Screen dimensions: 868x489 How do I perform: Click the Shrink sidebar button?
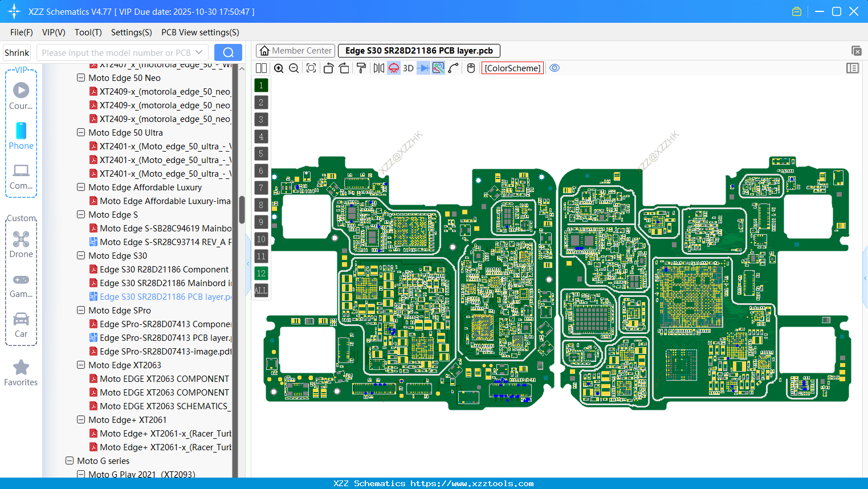(17, 52)
